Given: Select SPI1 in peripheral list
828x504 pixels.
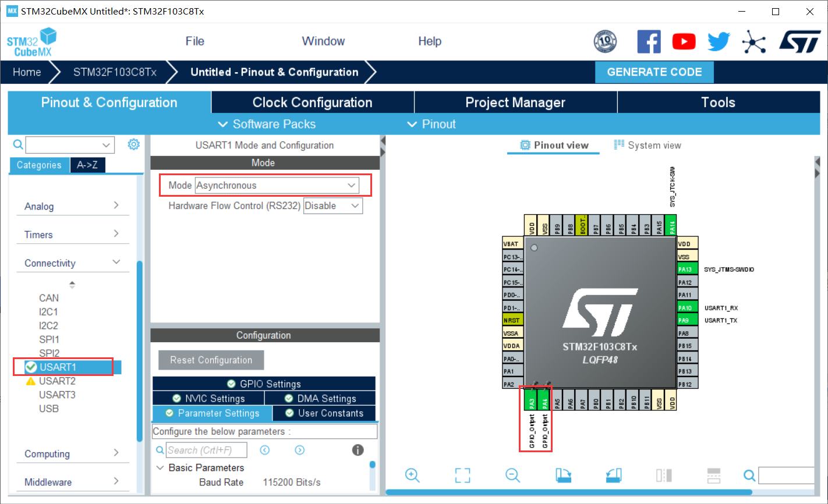Looking at the screenshot, I should pyautogui.click(x=49, y=339).
